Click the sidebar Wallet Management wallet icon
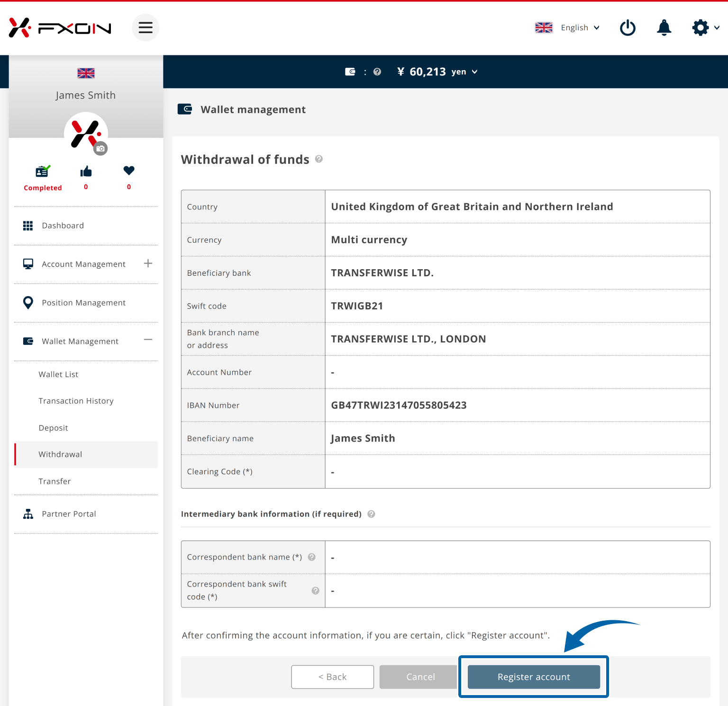 28,341
